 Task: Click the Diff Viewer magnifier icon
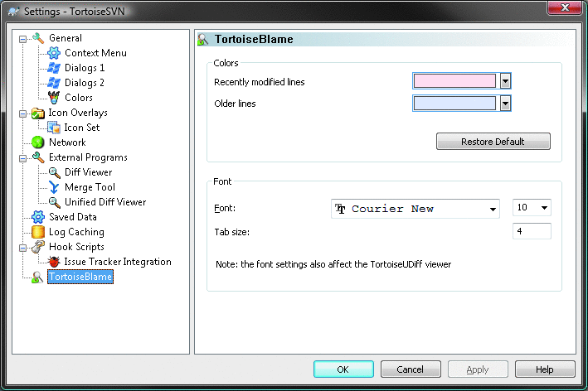click(x=54, y=172)
